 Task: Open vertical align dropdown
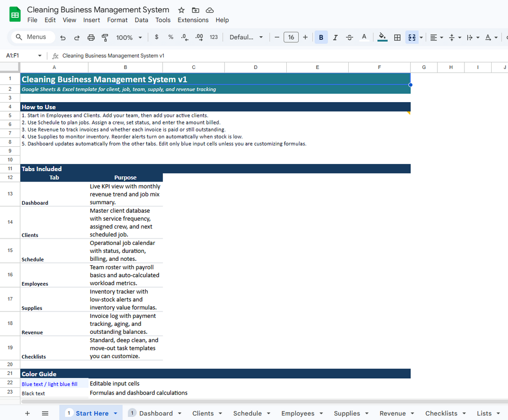coord(455,38)
